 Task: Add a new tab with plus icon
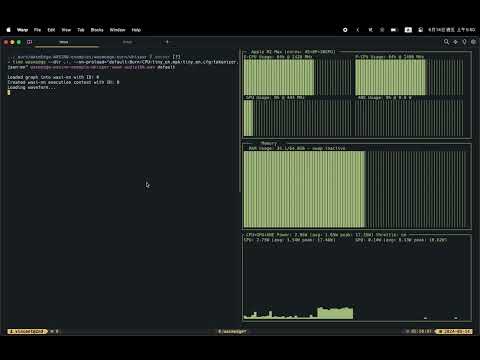pyautogui.click(x=167, y=42)
